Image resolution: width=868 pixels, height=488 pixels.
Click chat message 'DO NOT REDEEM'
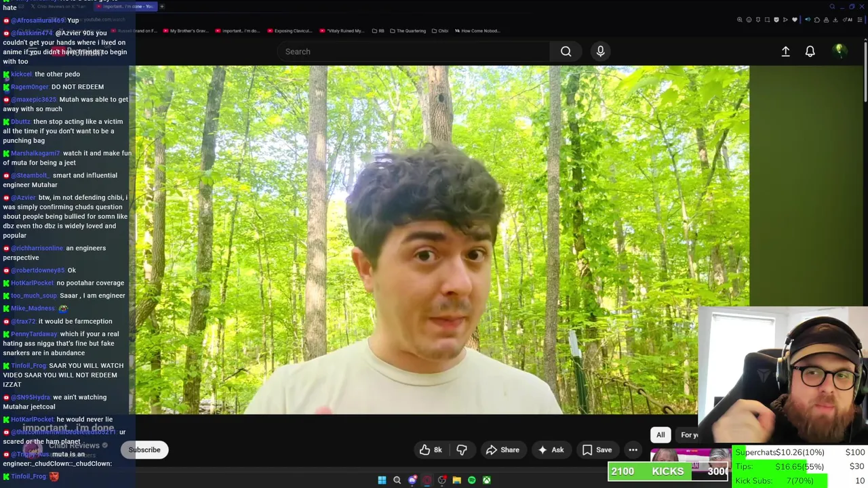coord(77,87)
